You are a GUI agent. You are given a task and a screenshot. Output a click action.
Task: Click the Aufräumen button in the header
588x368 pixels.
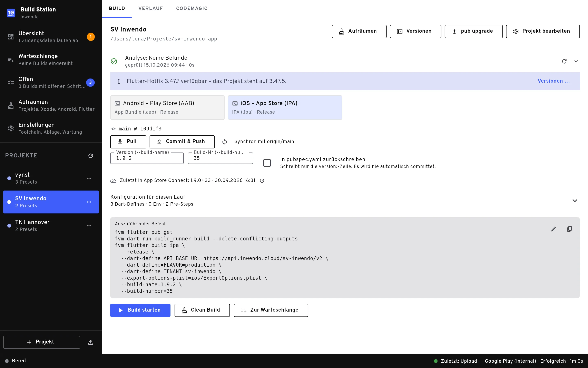click(359, 31)
